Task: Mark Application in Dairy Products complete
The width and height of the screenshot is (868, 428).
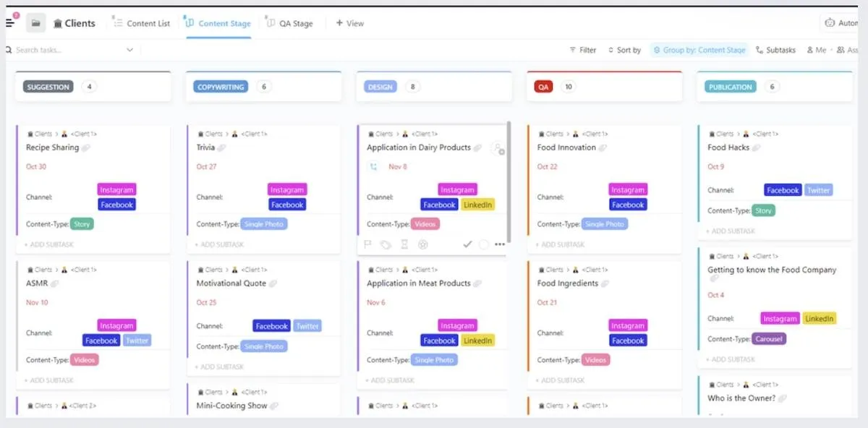Action: pos(467,244)
